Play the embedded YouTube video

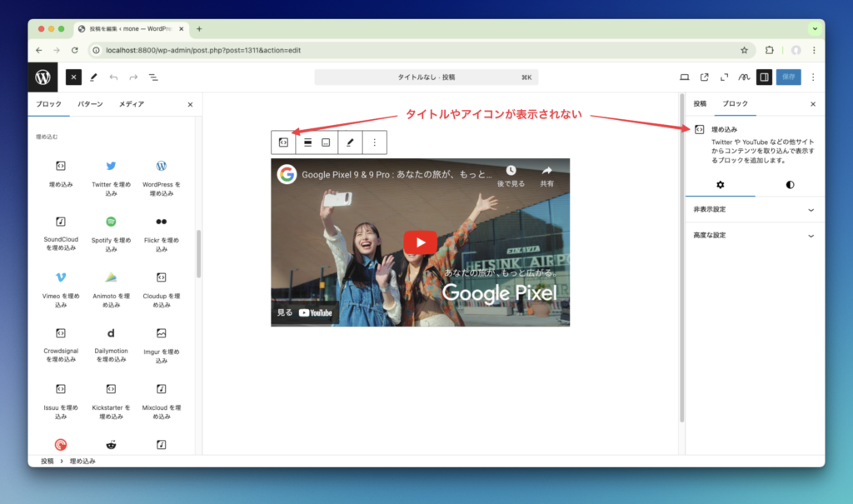(x=421, y=242)
